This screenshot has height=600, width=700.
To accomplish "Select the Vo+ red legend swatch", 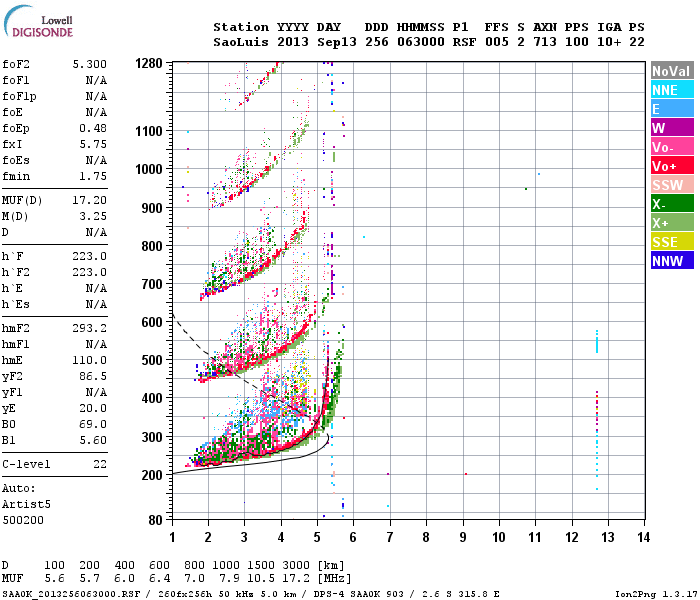I will click(672, 166).
